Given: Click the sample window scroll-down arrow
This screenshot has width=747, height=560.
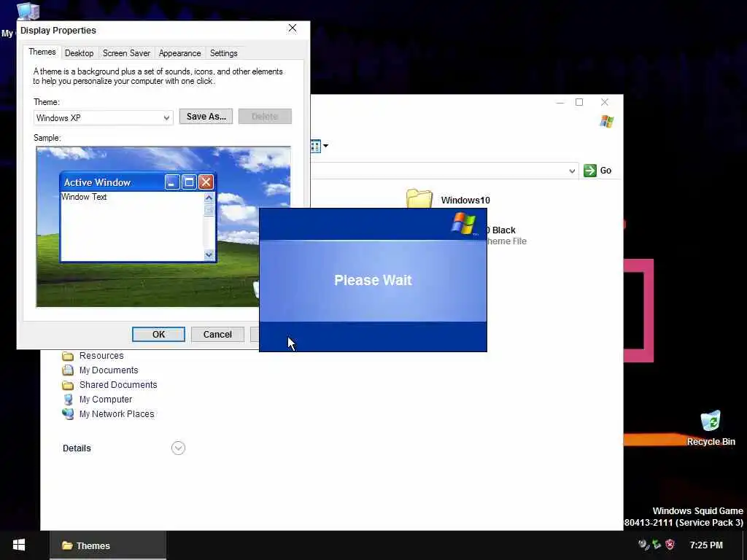Looking at the screenshot, I should point(209,254).
